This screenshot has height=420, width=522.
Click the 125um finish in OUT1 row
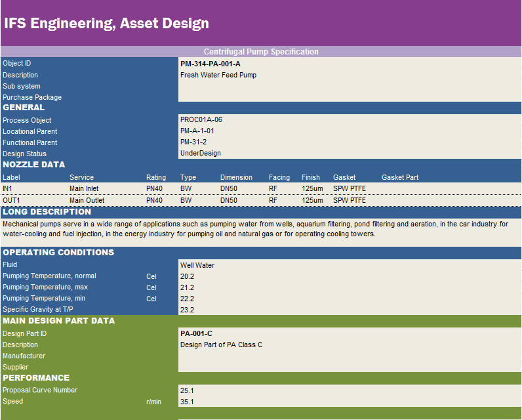tap(312, 200)
